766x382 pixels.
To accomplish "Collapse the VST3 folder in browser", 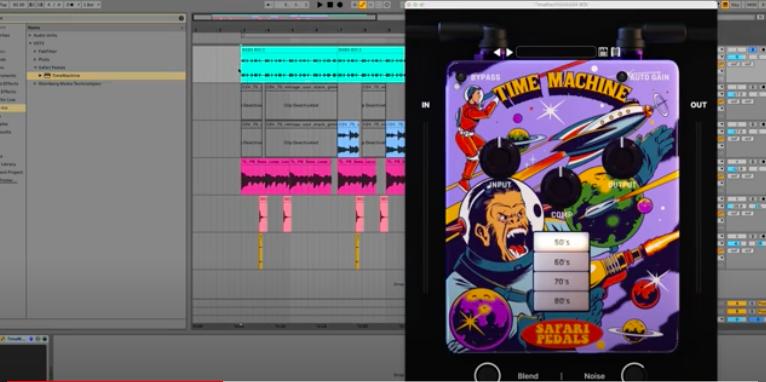I will (30, 43).
